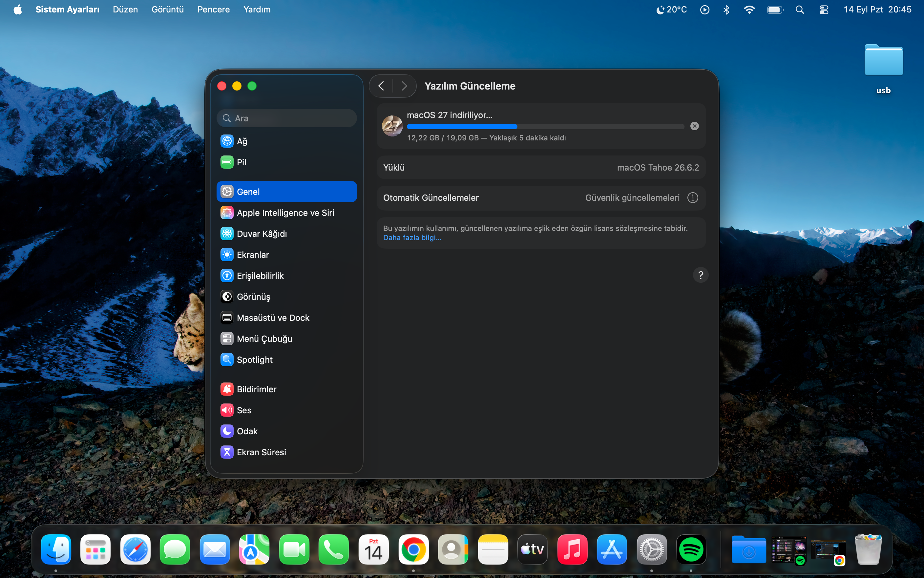This screenshot has width=924, height=578.
Task: Open Menü Çubuğu settings
Action: (x=286, y=339)
